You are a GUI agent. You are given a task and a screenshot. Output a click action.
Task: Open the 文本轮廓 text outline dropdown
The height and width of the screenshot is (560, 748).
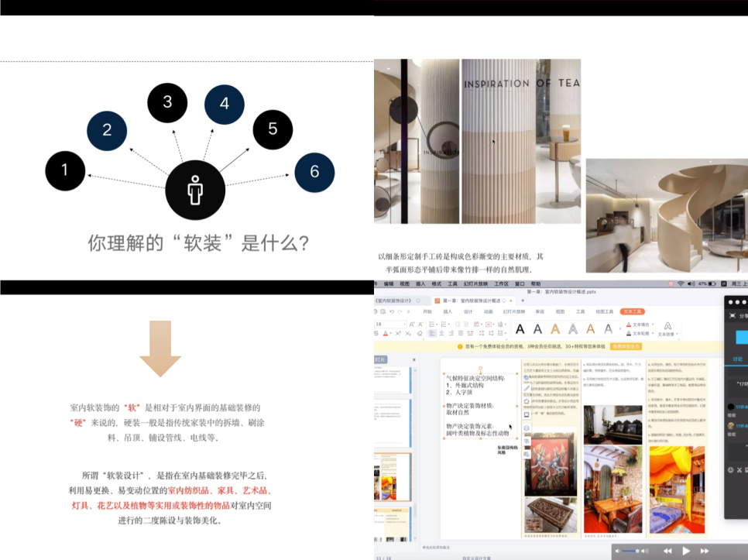pyautogui.click(x=639, y=333)
